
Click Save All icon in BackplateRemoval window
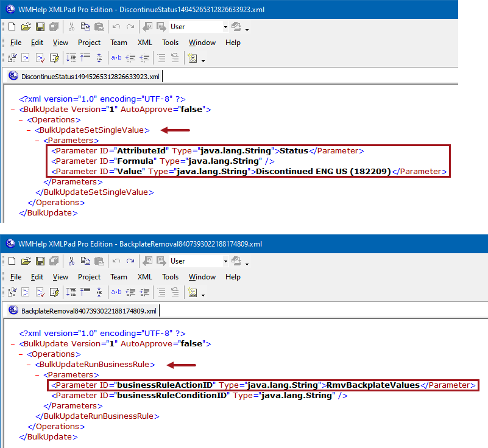click(54, 261)
